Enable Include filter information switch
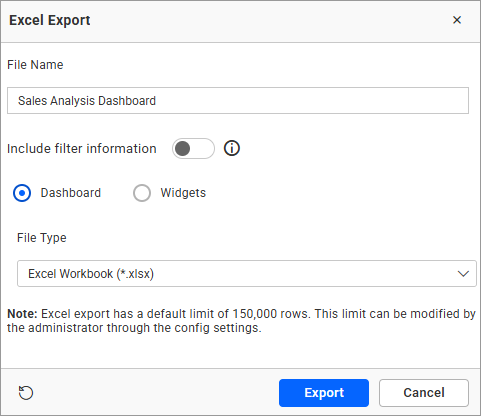481x416 pixels. [193, 148]
